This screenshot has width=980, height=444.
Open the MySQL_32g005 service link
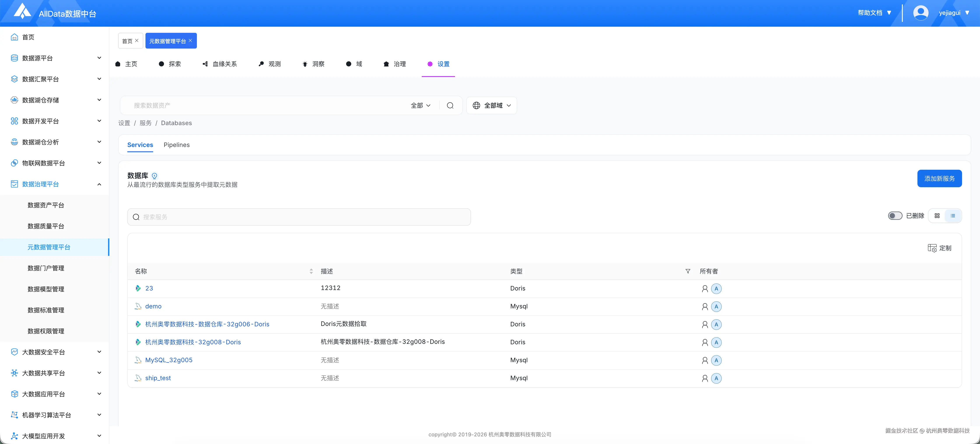pyautogui.click(x=168, y=360)
